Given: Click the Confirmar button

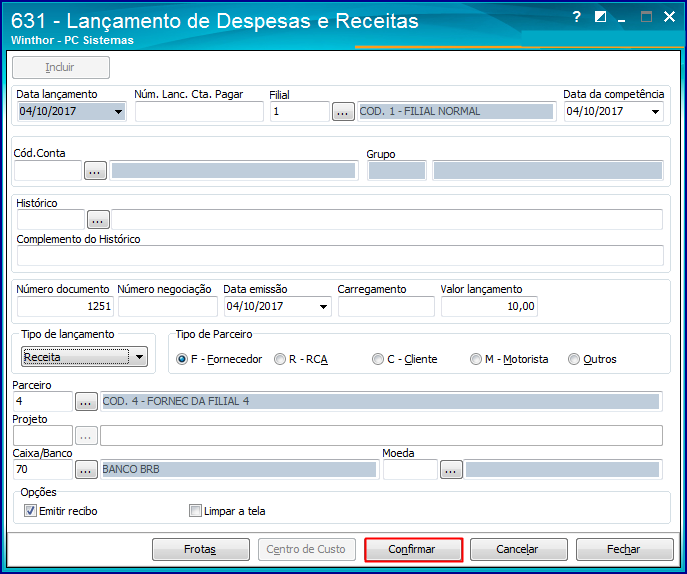Looking at the screenshot, I should [x=413, y=549].
